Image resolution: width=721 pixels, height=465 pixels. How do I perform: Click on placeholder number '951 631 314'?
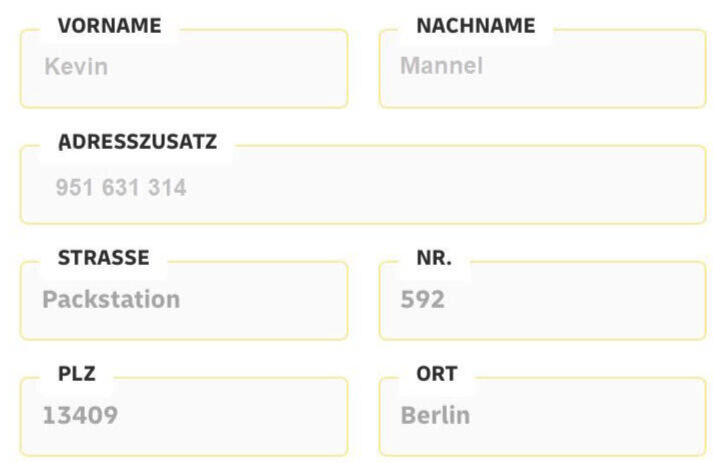point(121,187)
